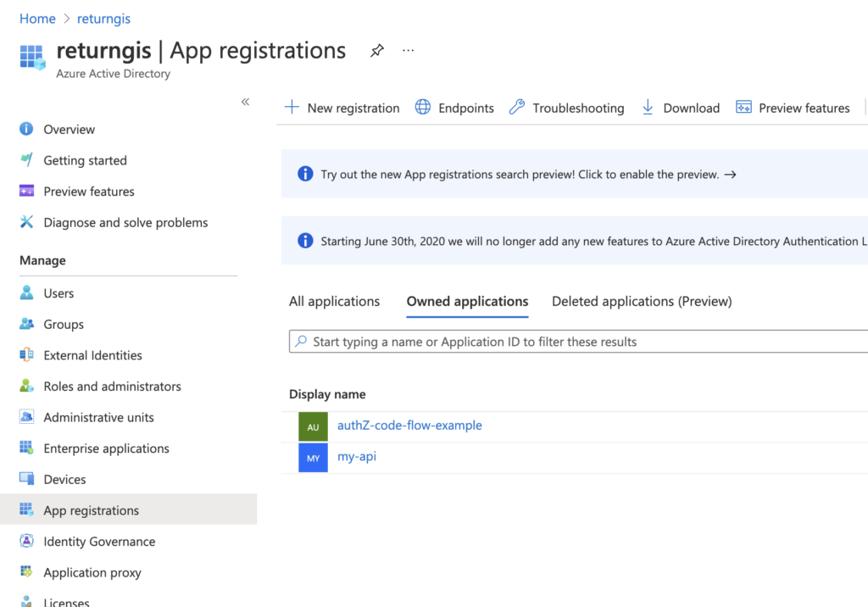The width and height of the screenshot is (868, 607).
Task: Pin the App registrations page
Action: [x=377, y=50]
